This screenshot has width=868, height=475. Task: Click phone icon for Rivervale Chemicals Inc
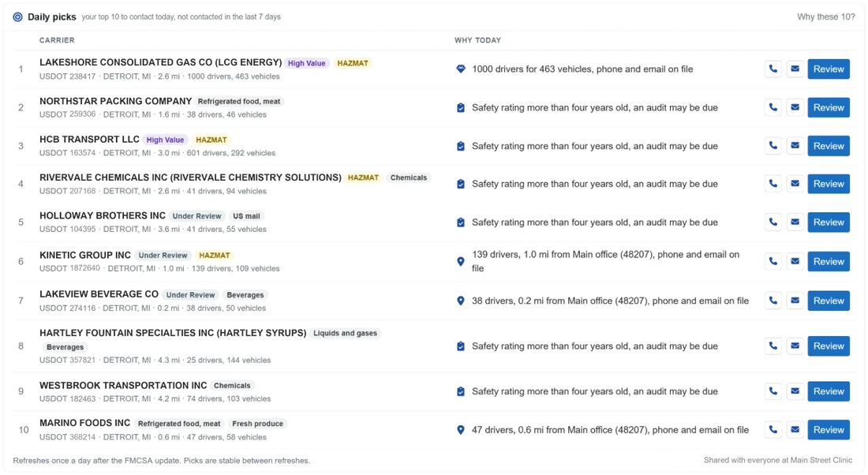click(x=773, y=184)
